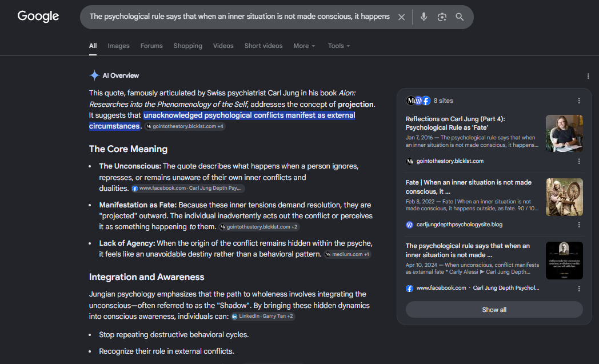Click the dark Jung quote thumbnail
The width and height of the screenshot is (599, 364).
(x=564, y=261)
